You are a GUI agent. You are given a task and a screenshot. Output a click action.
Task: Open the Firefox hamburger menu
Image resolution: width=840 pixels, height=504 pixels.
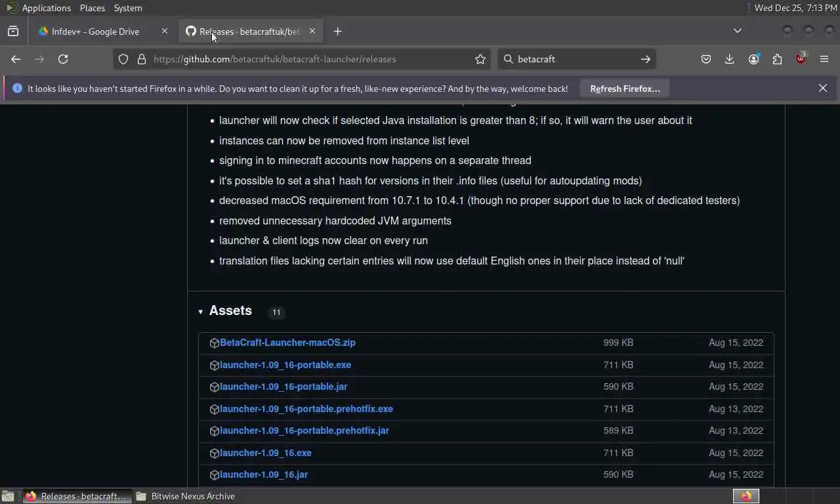pos(824,59)
